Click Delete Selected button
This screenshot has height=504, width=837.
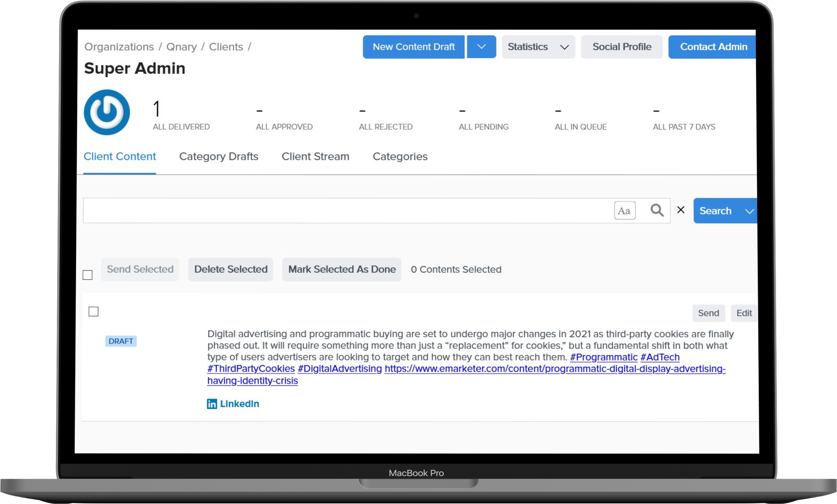point(231,269)
